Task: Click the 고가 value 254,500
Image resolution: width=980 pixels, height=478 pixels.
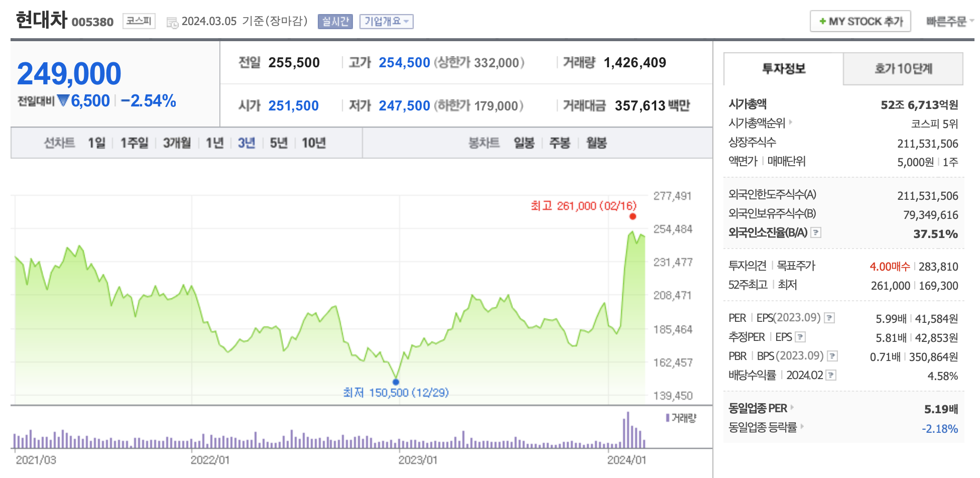Action: pos(404,63)
